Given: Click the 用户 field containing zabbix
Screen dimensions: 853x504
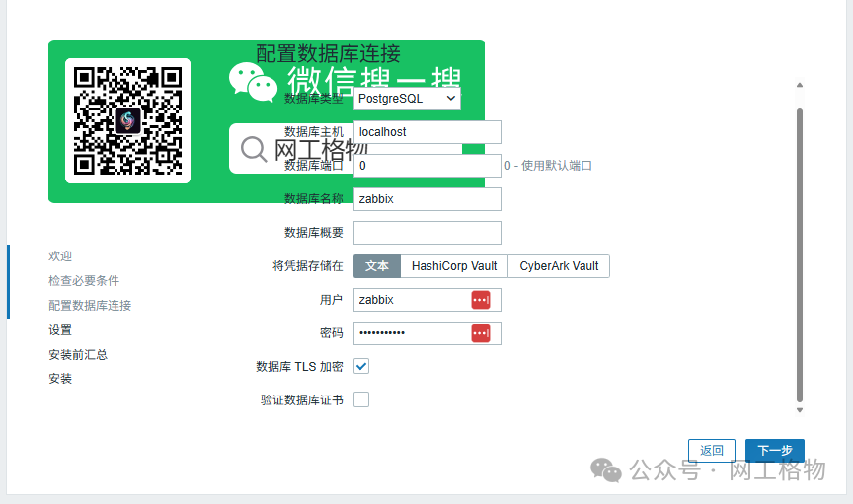Looking at the screenshot, I should pyautogui.click(x=427, y=300).
